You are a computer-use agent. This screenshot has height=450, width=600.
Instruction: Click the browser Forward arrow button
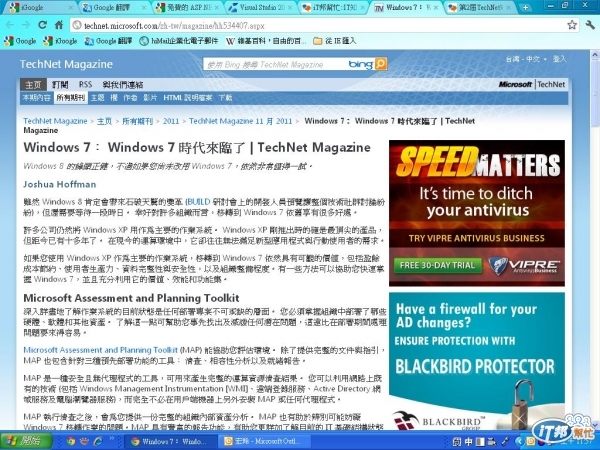26,25
